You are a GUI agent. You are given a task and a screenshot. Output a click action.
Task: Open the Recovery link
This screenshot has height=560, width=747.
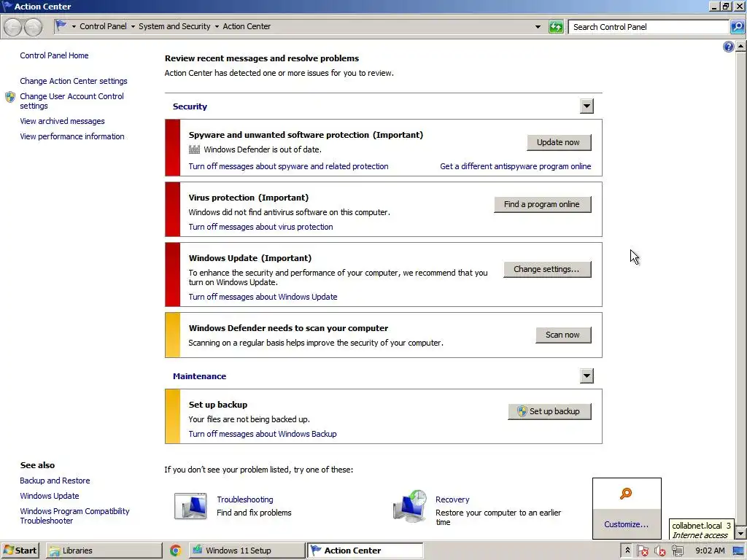[x=452, y=499]
